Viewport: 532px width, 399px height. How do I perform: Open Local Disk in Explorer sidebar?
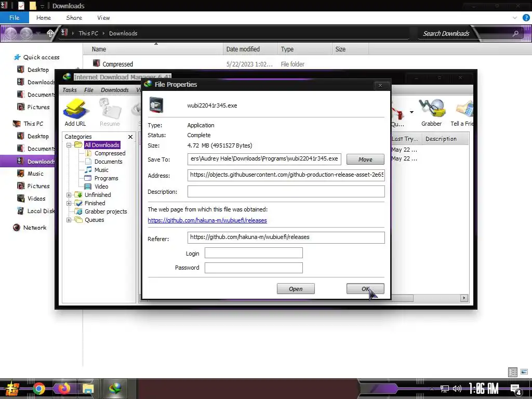pos(40,211)
